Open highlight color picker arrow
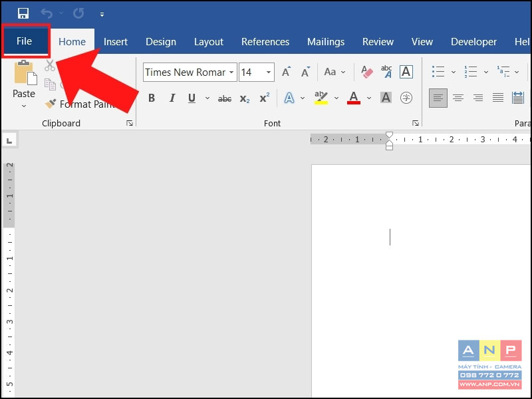The height and width of the screenshot is (399, 532). point(336,98)
